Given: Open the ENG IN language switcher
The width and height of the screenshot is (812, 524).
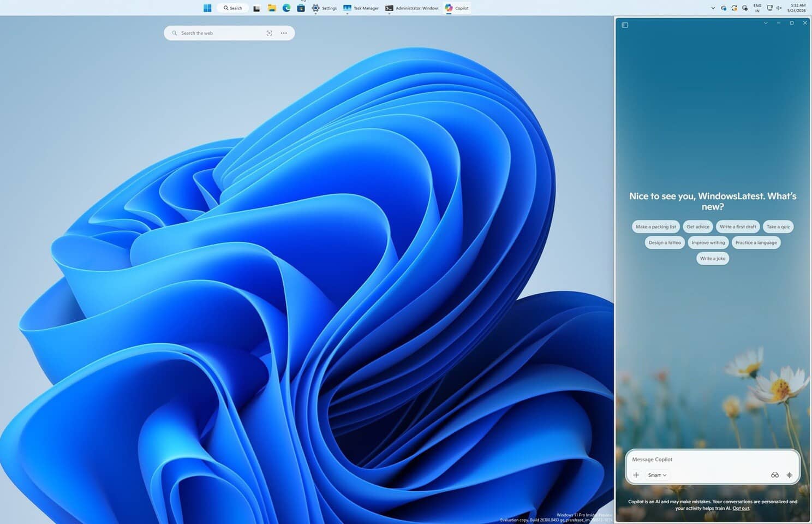Looking at the screenshot, I should (x=757, y=8).
